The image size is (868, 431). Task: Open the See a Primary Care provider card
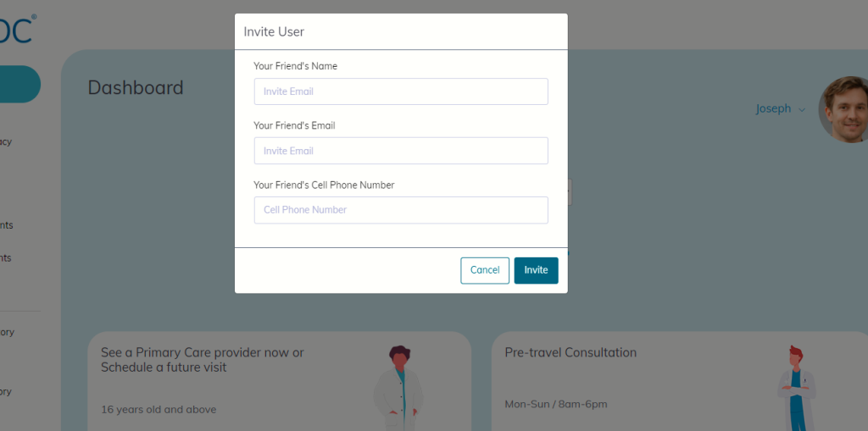[x=279, y=381]
